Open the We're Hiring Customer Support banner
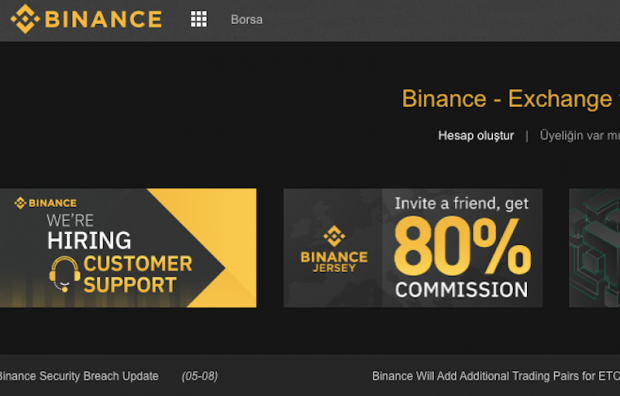Image resolution: width=620 pixels, height=396 pixels. [x=128, y=248]
